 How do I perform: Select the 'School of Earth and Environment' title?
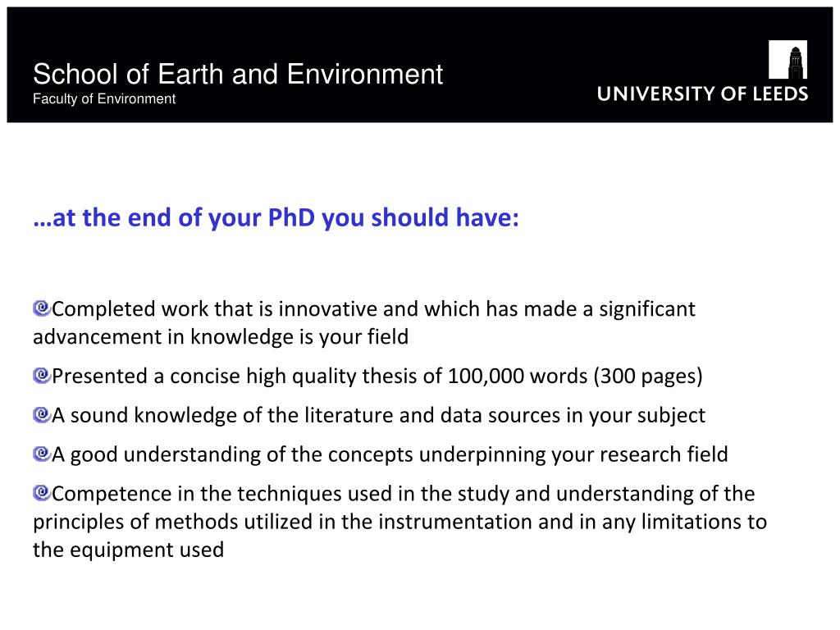coord(238,74)
